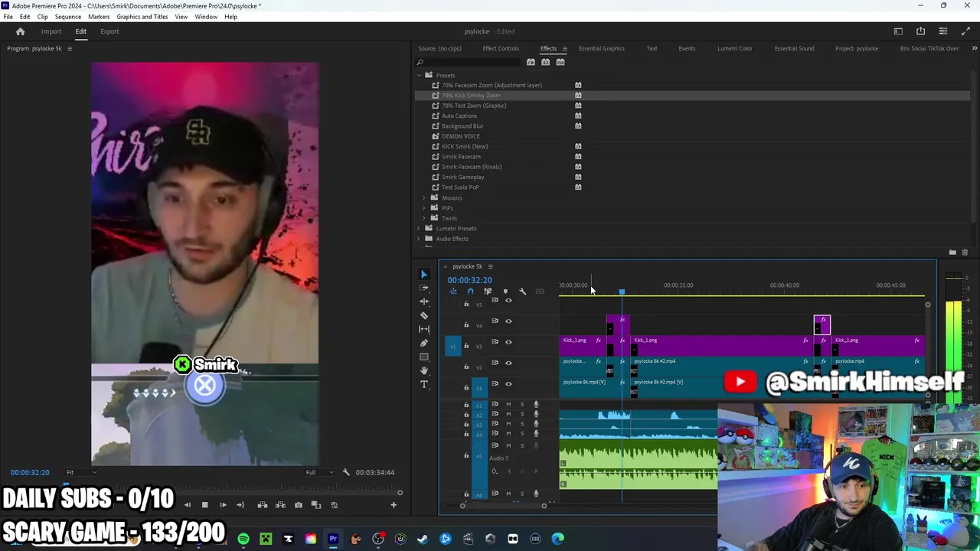Select the Slip tool
Viewport: 980px width, 551px height.
tap(424, 329)
